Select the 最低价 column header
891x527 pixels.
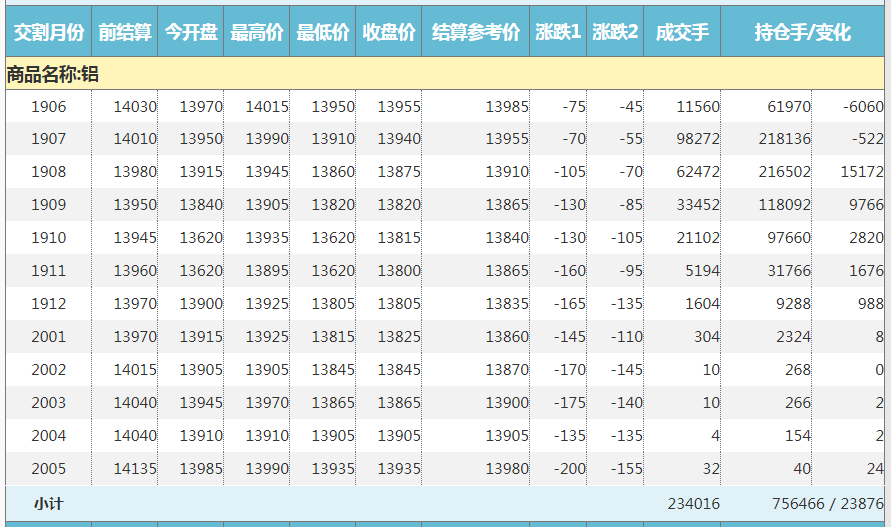click(x=323, y=33)
